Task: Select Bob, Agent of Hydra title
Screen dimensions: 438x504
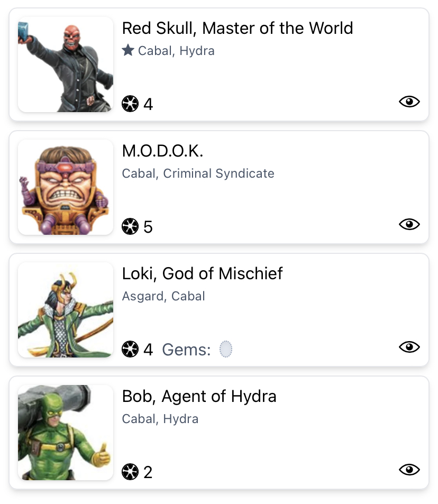Action: coord(199,396)
